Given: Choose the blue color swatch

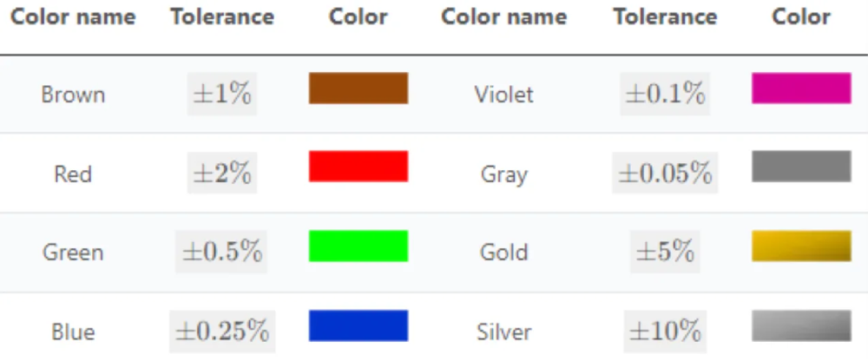Looking at the screenshot, I should pos(358,325).
